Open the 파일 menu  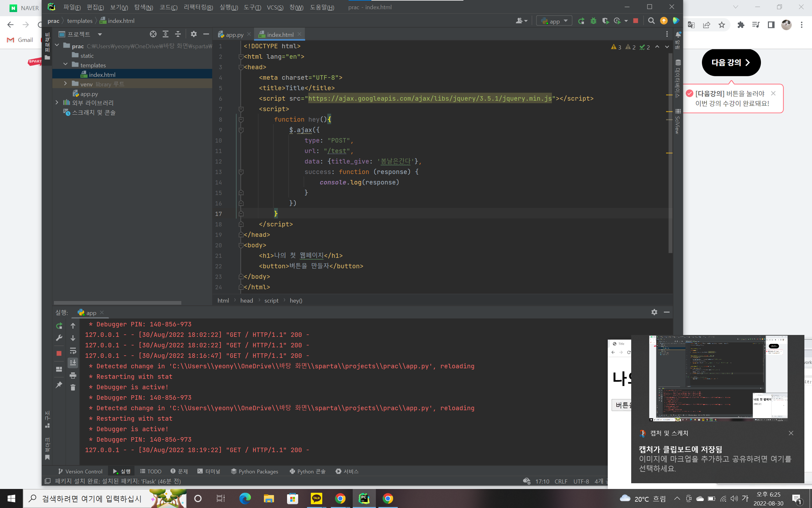pyautogui.click(x=72, y=7)
